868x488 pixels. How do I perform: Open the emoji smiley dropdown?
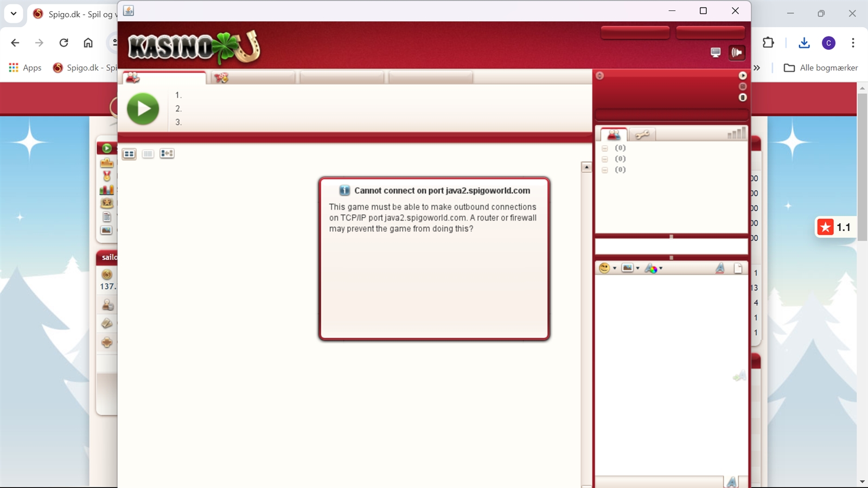[x=607, y=268]
